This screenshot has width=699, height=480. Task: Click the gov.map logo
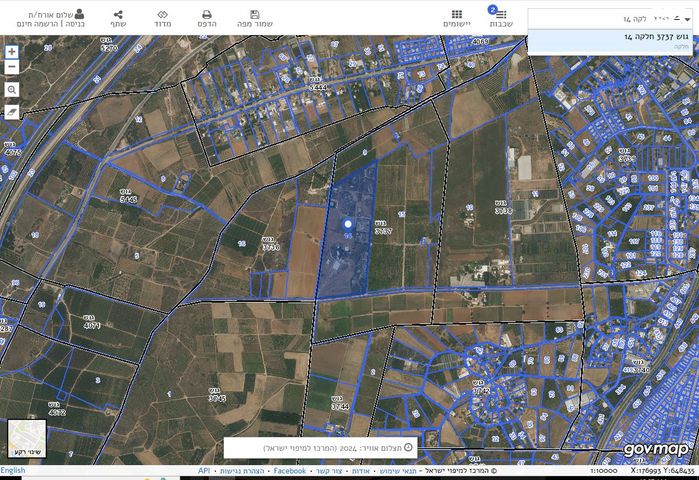coord(656,449)
